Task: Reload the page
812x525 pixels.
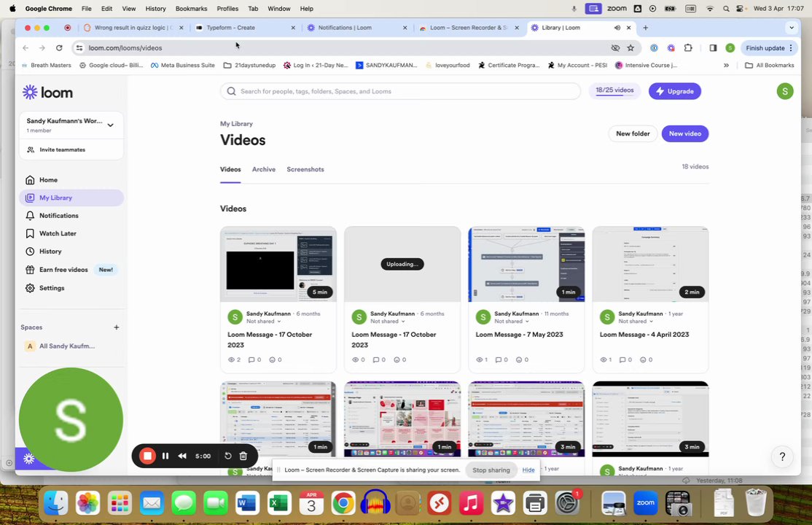Action: [x=59, y=47]
